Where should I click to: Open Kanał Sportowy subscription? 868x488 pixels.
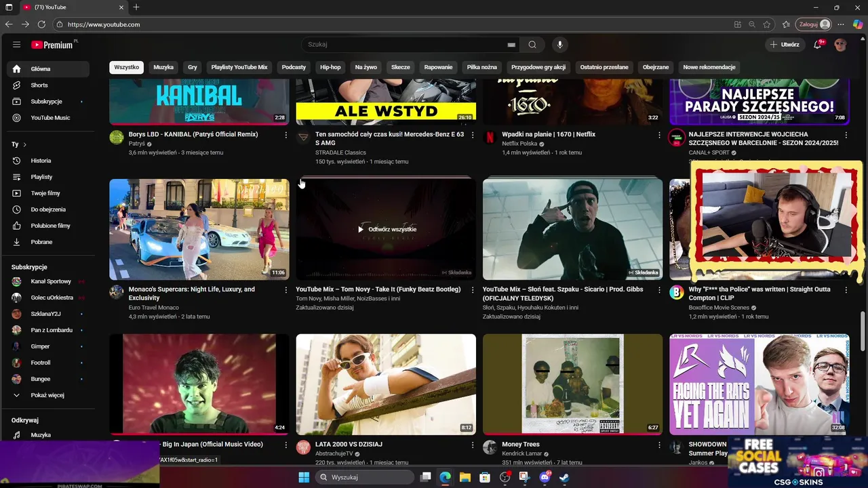(48, 281)
